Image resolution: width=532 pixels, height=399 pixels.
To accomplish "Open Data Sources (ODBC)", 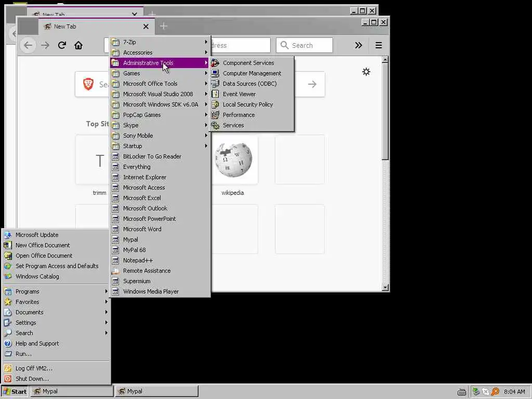I will tap(251, 84).
